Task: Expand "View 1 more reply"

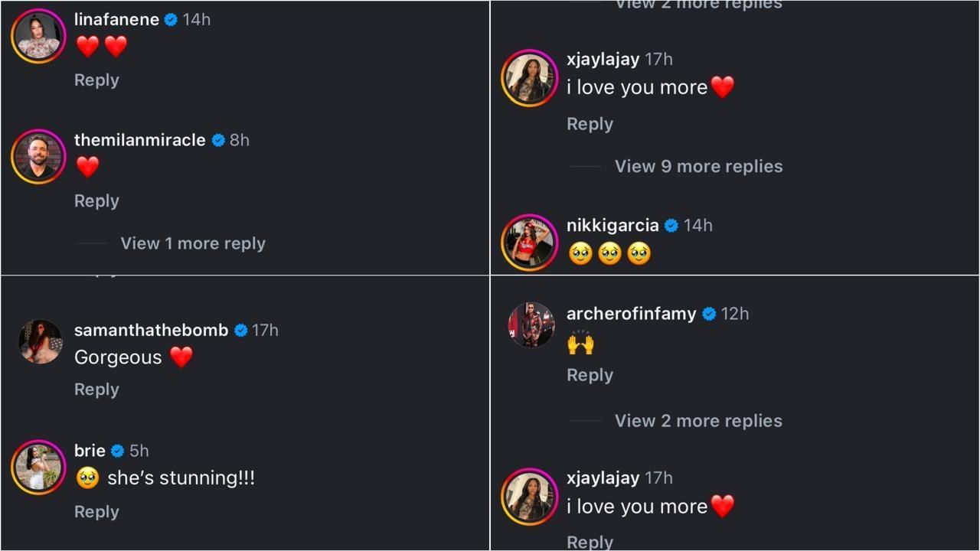Action: pos(192,243)
